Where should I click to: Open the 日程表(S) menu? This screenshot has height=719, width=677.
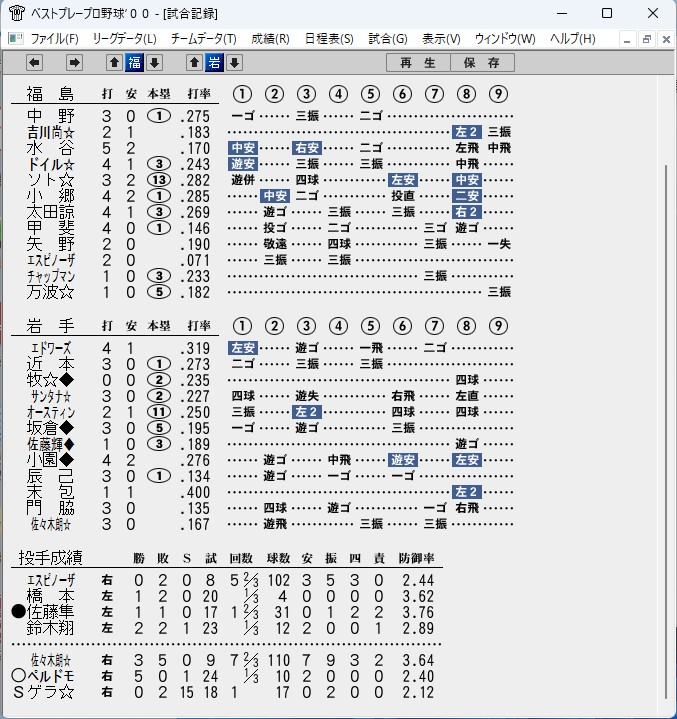point(329,39)
